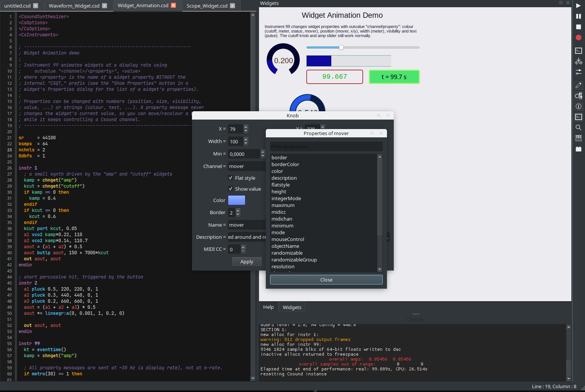This screenshot has height=392, width=585.
Task: Collapse the Properties of mover dialog
Action: 372,133
